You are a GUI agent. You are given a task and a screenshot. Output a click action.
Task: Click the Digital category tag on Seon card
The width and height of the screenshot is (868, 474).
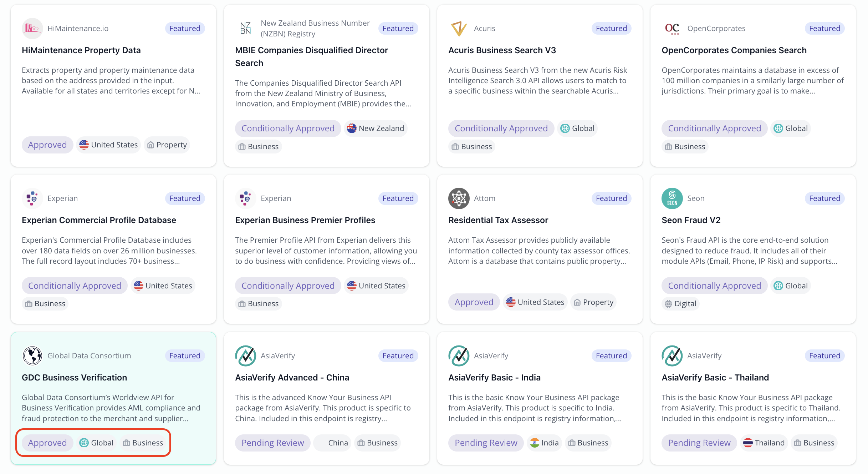click(680, 304)
